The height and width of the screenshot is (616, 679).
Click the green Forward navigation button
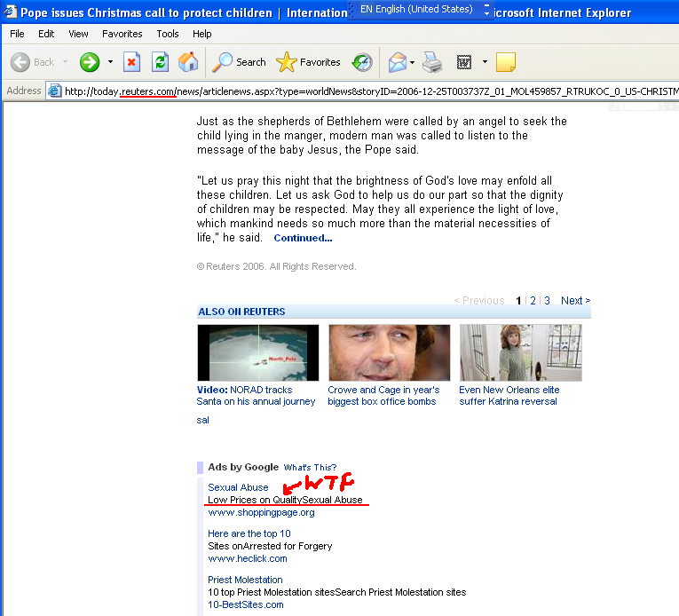coord(90,62)
